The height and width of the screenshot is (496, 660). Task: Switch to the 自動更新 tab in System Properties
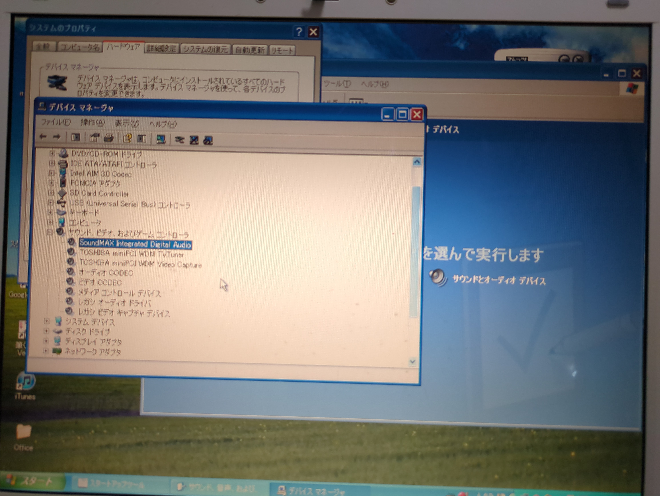tap(249, 50)
